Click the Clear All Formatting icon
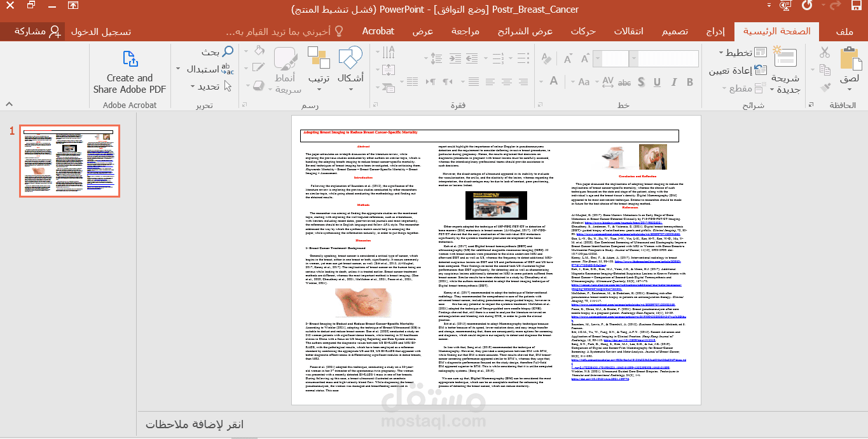This screenshot has height=439, width=868. (x=546, y=58)
